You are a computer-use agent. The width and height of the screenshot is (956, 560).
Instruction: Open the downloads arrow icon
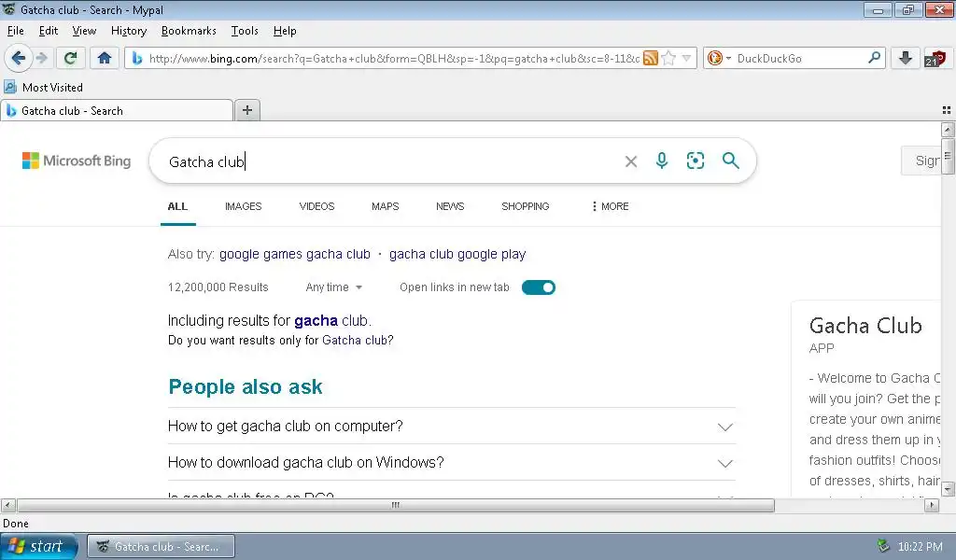tap(906, 58)
